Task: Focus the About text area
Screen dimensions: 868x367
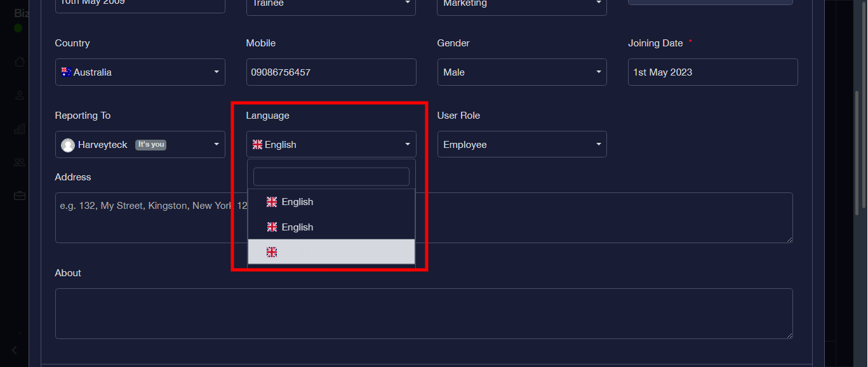Action: (424, 314)
